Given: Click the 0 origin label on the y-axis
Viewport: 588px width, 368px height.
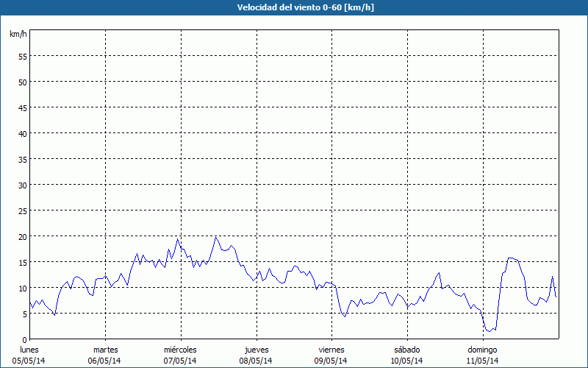Looking at the screenshot, I should coord(24,339).
